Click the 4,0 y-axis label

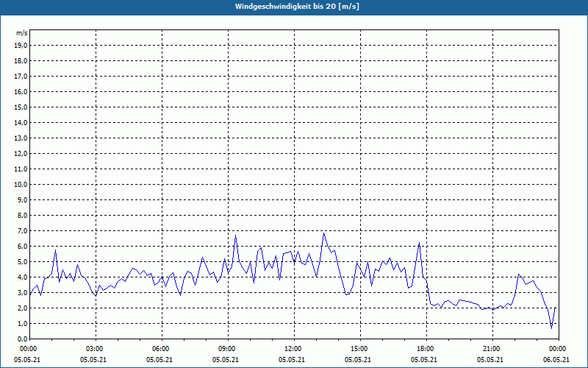(22, 277)
